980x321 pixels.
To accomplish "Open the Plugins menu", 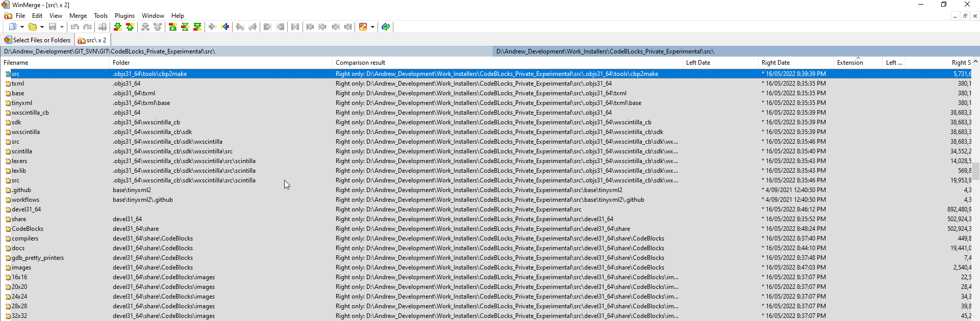I will point(124,16).
